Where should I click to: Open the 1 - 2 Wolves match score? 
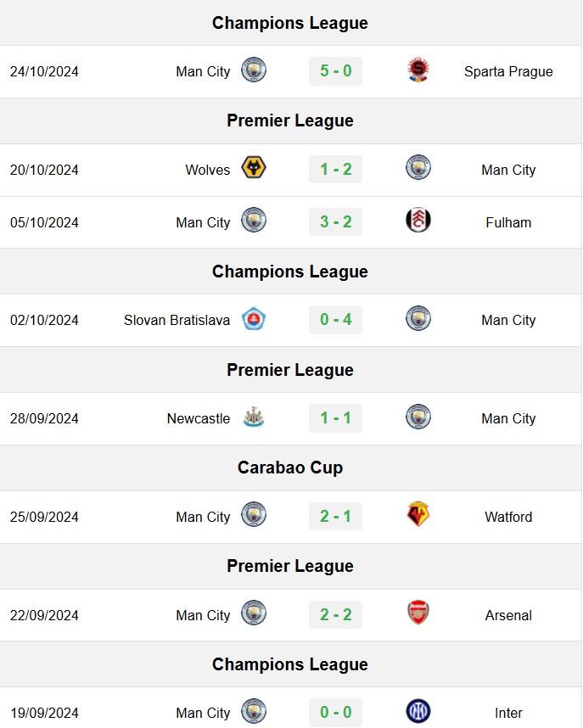335,170
